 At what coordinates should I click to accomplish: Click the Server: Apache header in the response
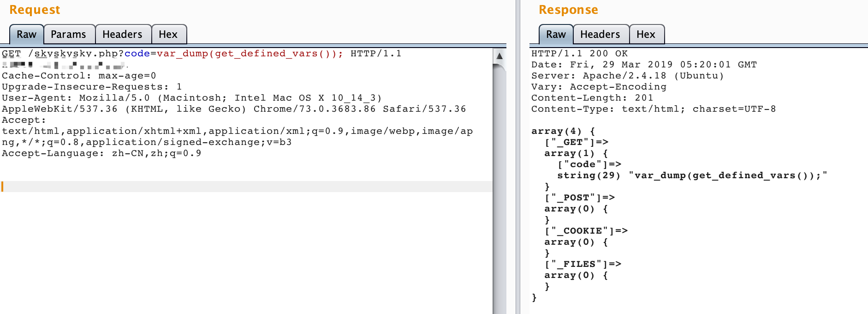click(x=627, y=76)
